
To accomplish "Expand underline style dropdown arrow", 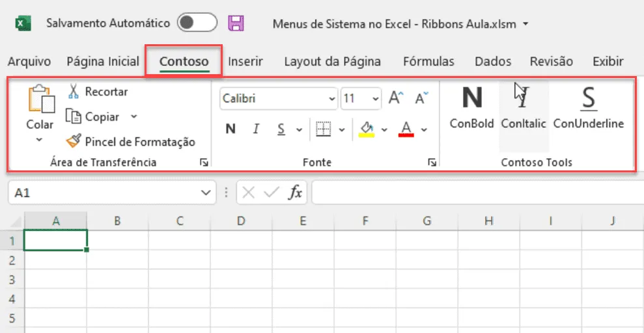I will pos(300,130).
